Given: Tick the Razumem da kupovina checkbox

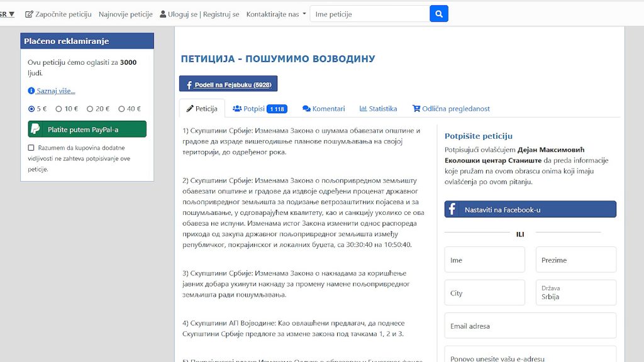Looking at the screenshot, I should [x=31, y=148].
